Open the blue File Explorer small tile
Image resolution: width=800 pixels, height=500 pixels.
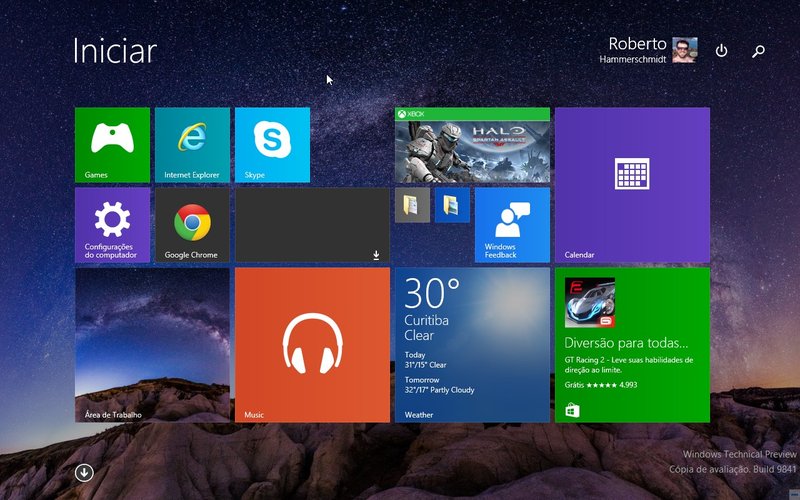point(452,205)
